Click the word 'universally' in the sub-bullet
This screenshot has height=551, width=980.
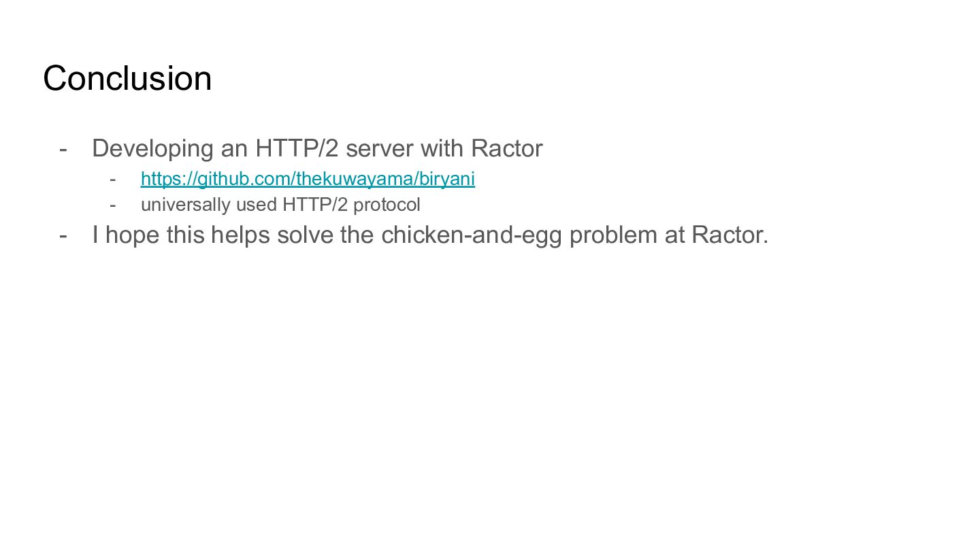(x=185, y=205)
